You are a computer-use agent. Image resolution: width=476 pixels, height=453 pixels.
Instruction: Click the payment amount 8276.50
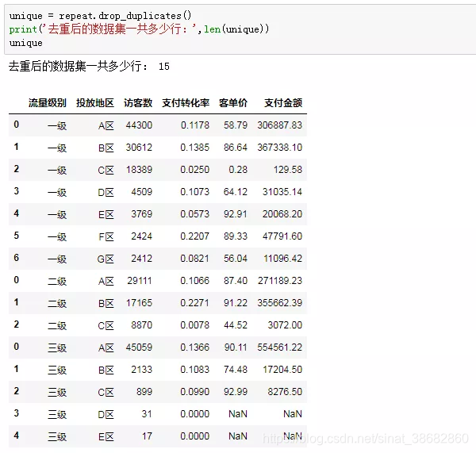coord(285,392)
